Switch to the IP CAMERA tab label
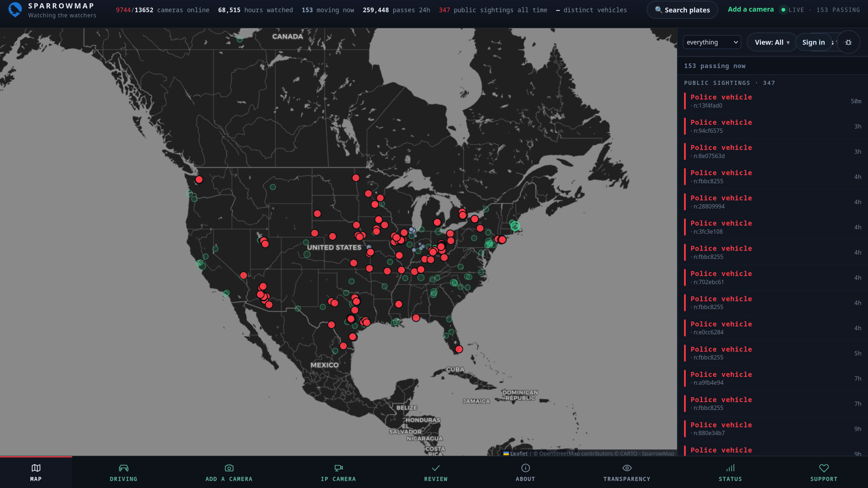The image size is (868, 488). (x=338, y=479)
